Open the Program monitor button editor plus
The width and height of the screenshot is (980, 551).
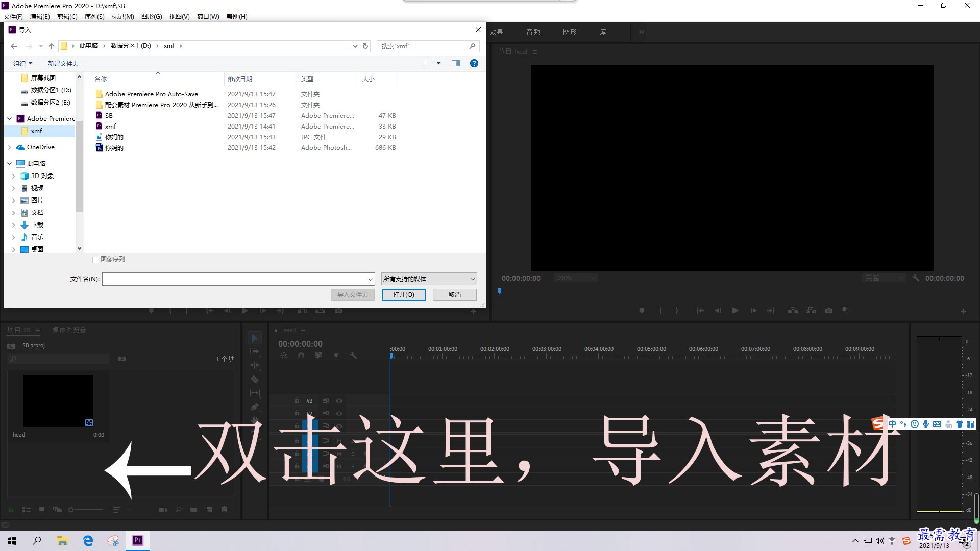pos(963,311)
